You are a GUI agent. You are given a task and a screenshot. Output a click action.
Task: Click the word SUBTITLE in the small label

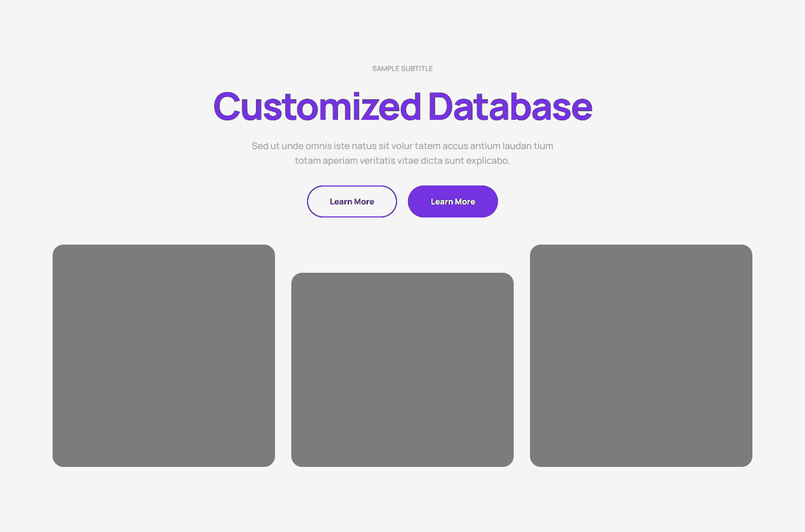point(417,68)
